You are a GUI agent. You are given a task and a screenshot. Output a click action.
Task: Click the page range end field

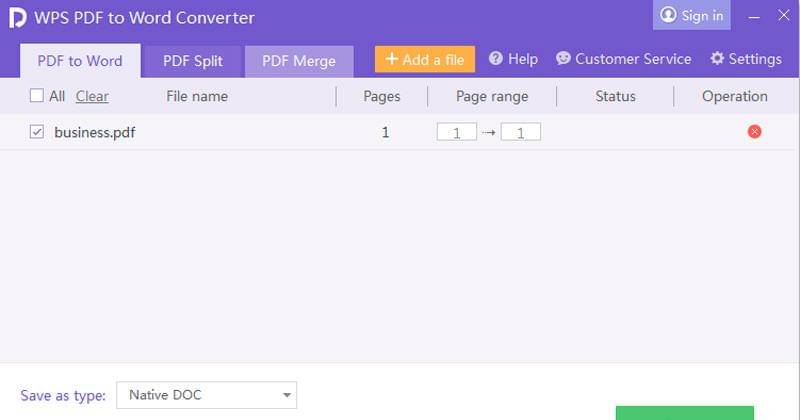(x=520, y=132)
